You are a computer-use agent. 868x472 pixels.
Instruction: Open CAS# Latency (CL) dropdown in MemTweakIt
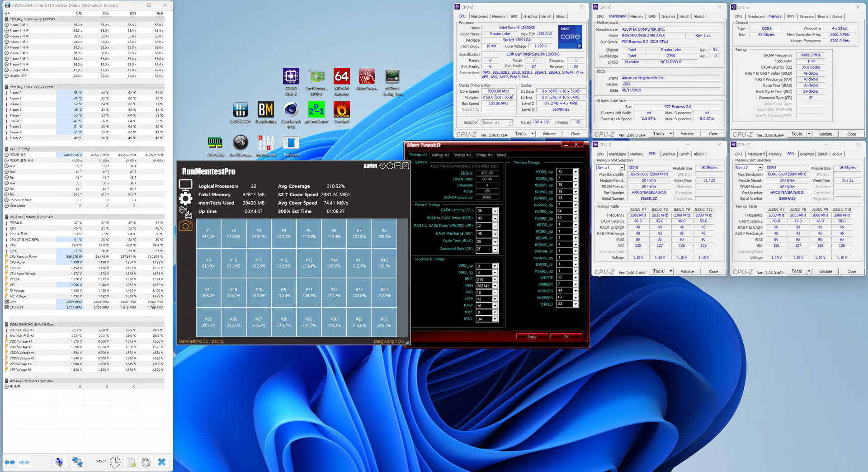point(495,211)
